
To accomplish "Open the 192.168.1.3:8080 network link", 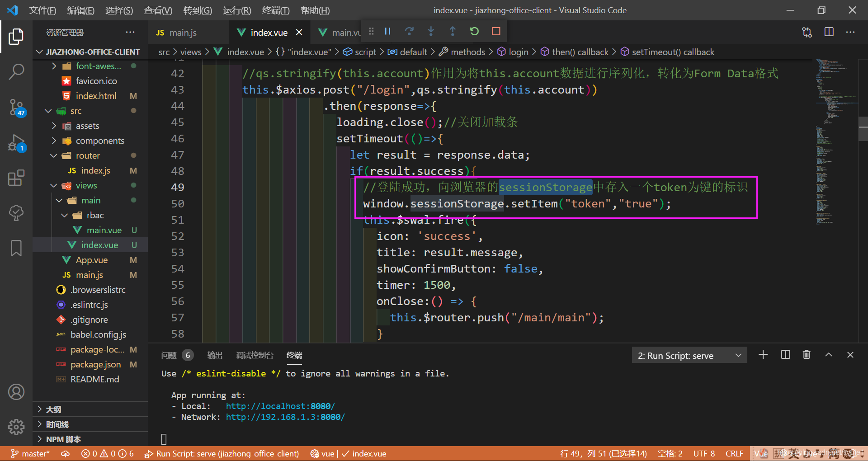I will coord(285,417).
